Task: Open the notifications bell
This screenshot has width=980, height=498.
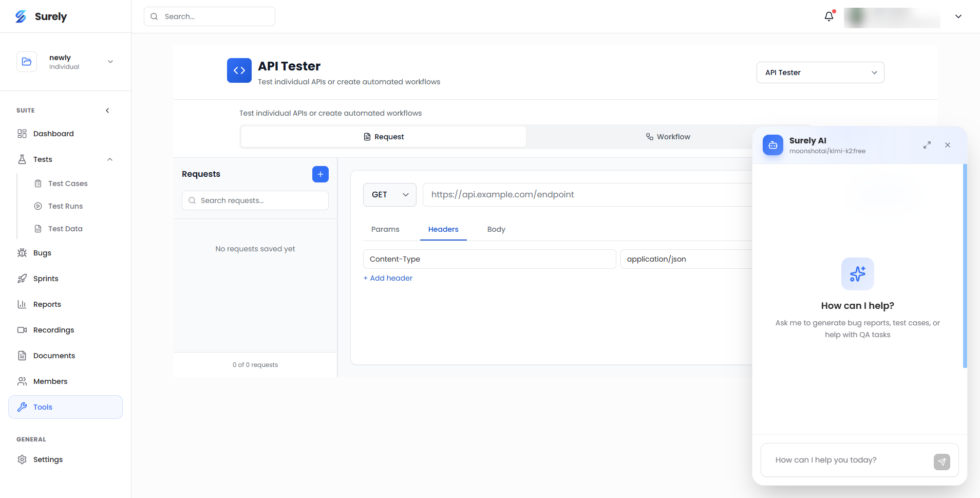Action: [x=828, y=16]
